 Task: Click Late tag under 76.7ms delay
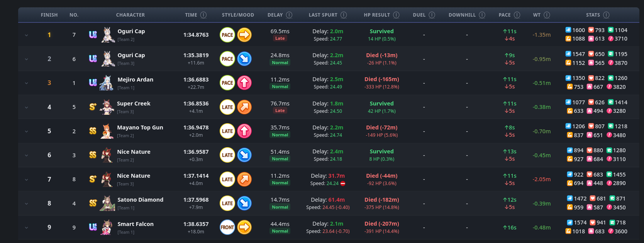point(280,110)
